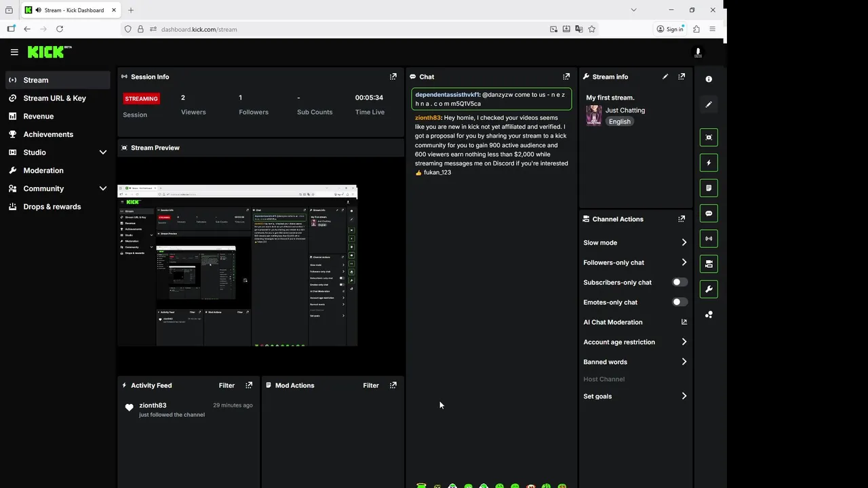Toggle Subscribers-only chat switch
The image size is (868, 488).
tap(679, 282)
